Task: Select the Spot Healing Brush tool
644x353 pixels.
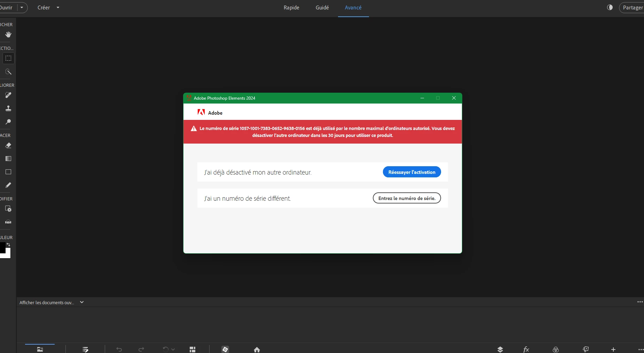Action: pyautogui.click(x=8, y=95)
